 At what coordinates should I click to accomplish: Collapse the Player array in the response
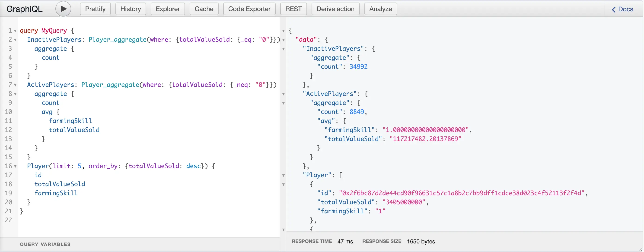(283, 176)
